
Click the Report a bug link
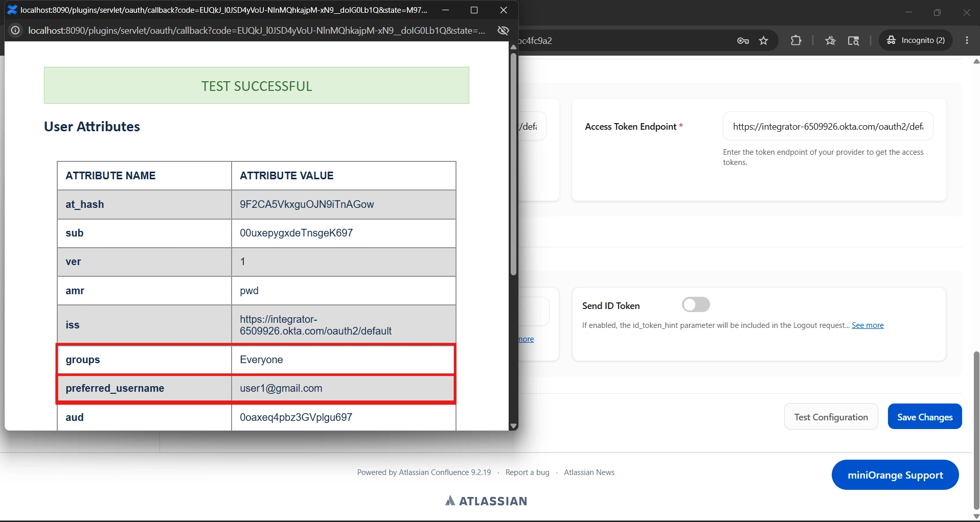click(x=527, y=472)
